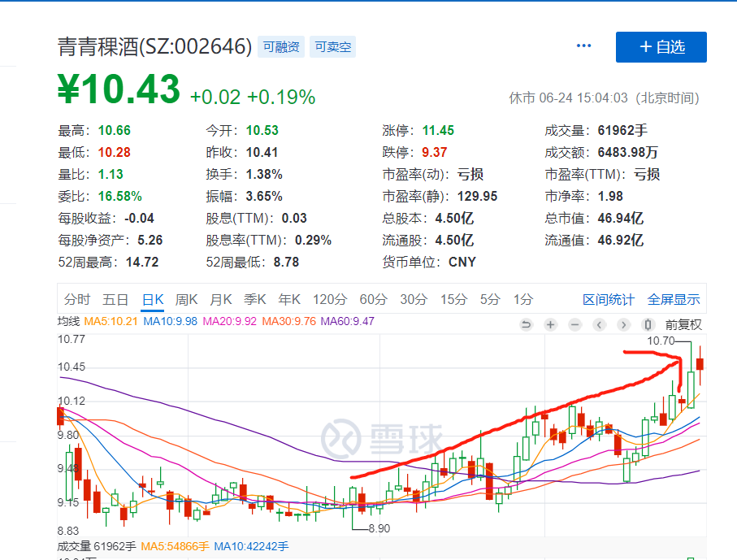The height and width of the screenshot is (560, 737).
Task: Click the rightmost red candlestick
Action: click(x=700, y=364)
